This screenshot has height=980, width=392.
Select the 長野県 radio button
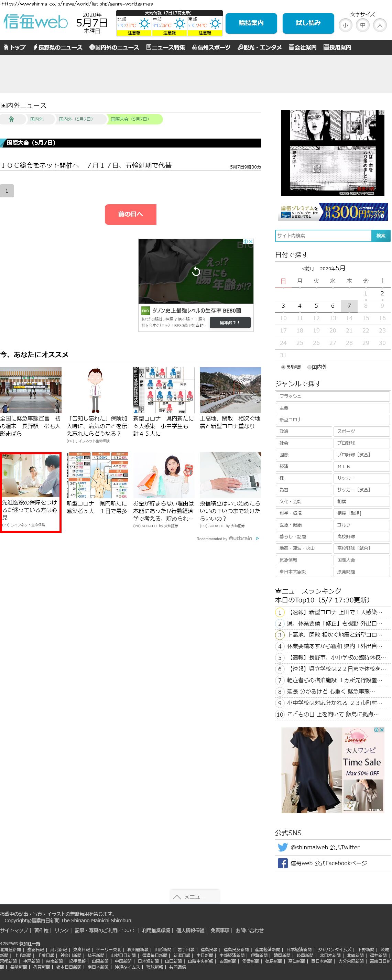click(x=283, y=367)
